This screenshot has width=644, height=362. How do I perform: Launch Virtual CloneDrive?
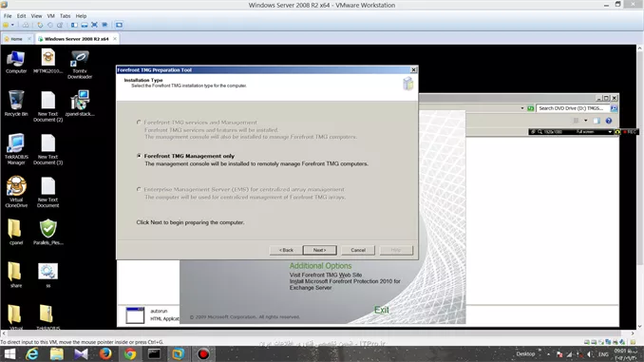[16, 192]
